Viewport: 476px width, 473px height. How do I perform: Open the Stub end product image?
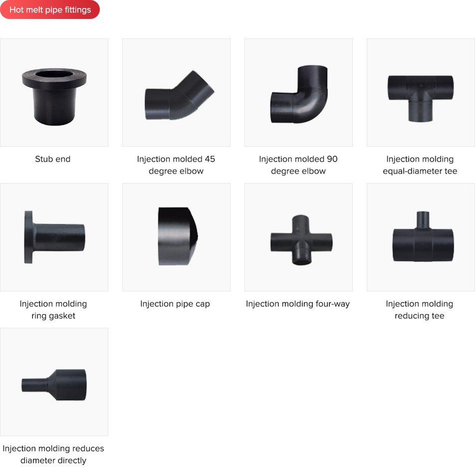[54, 93]
